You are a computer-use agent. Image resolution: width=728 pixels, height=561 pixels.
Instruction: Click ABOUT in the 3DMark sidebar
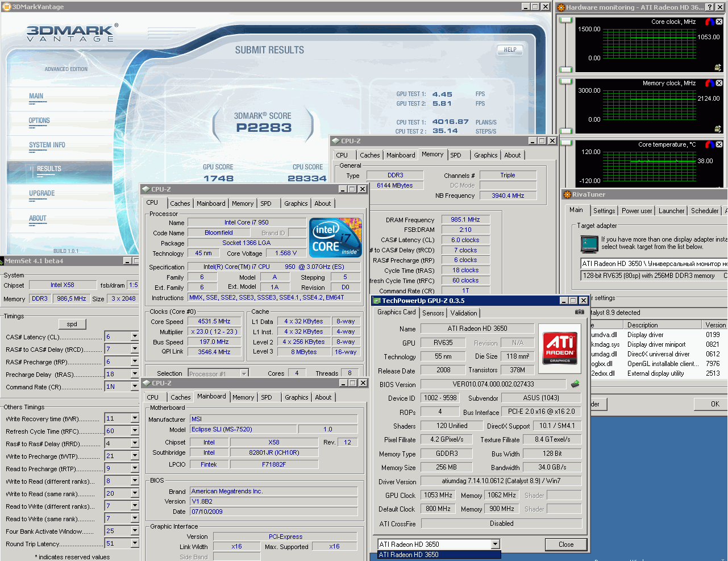coord(38,218)
